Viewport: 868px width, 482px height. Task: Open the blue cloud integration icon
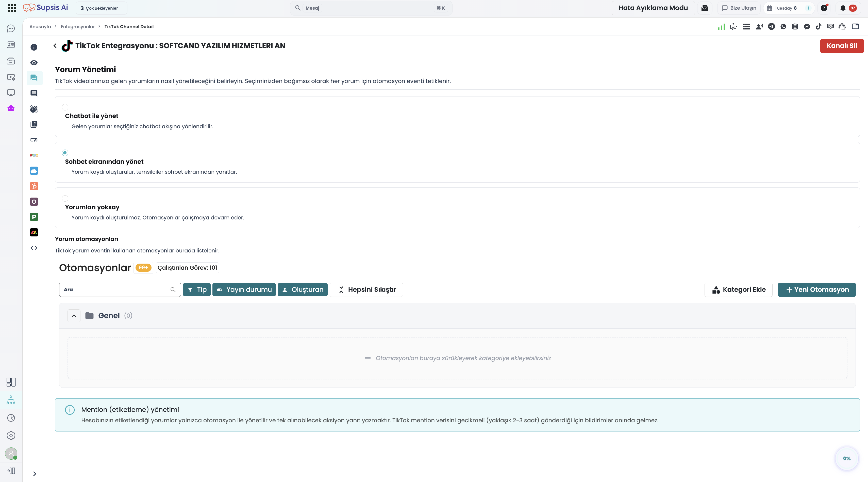[34, 171]
